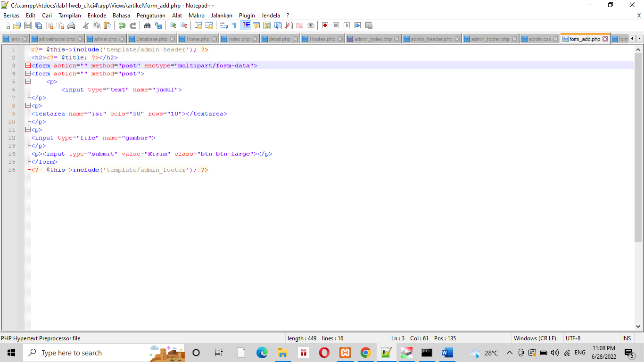Toggle Show All Characters display
This screenshot has height=362, width=644.
coord(235,25)
